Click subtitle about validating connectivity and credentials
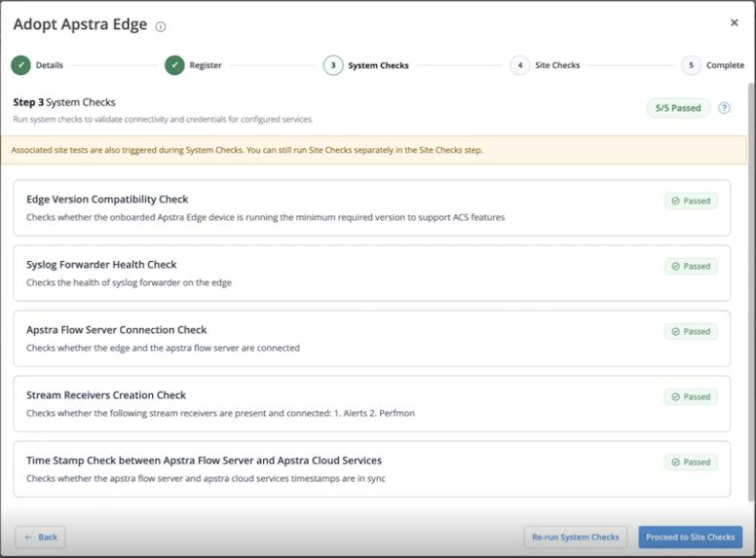The image size is (756, 558). click(163, 119)
